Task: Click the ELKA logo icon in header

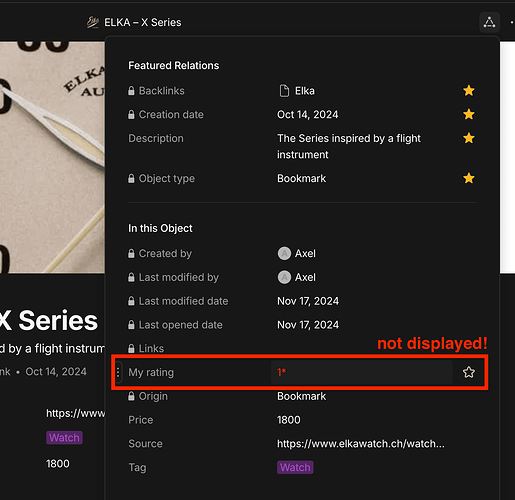Action: point(93,22)
